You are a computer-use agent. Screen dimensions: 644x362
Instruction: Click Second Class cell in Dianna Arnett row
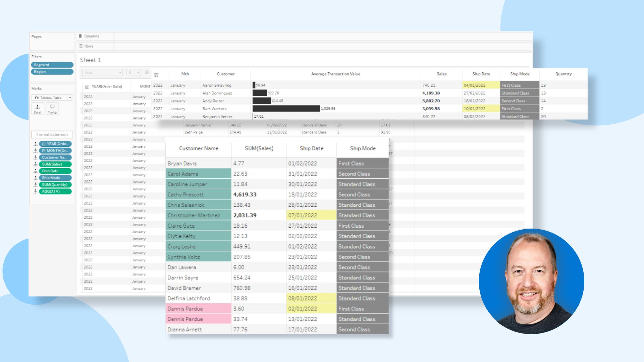(363, 330)
